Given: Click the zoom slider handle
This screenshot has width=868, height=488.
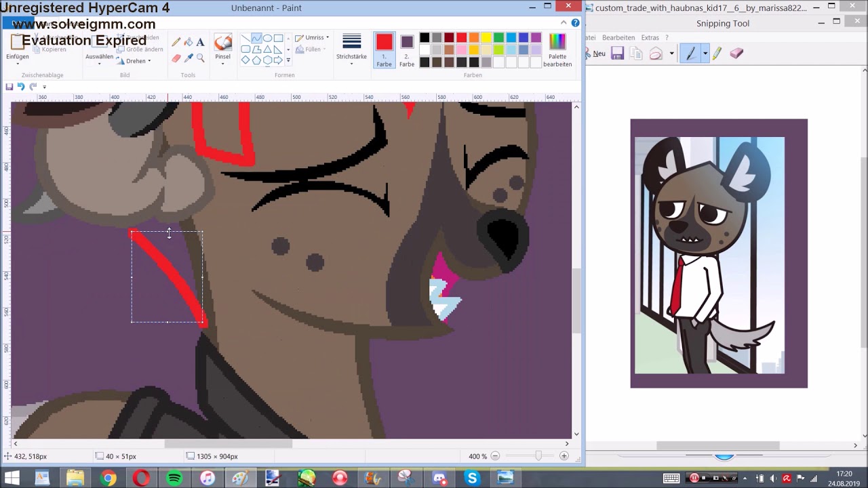Looking at the screenshot, I should click(538, 456).
